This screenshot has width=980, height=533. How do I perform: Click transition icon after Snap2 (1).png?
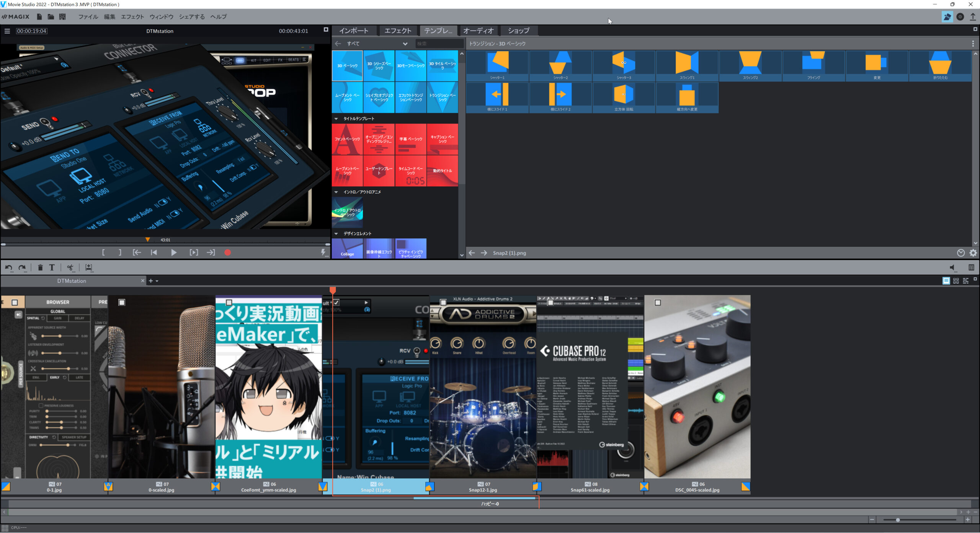tap(430, 487)
